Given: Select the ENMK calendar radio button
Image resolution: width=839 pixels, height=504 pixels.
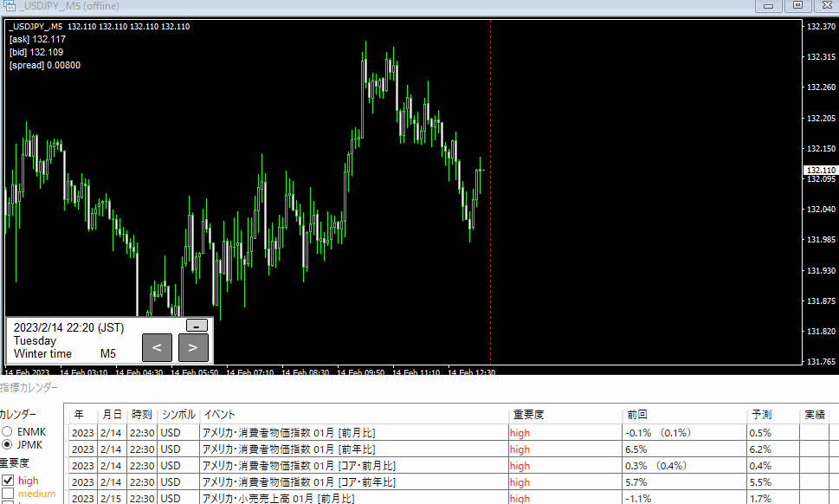Looking at the screenshot, I should pos(8,431).
